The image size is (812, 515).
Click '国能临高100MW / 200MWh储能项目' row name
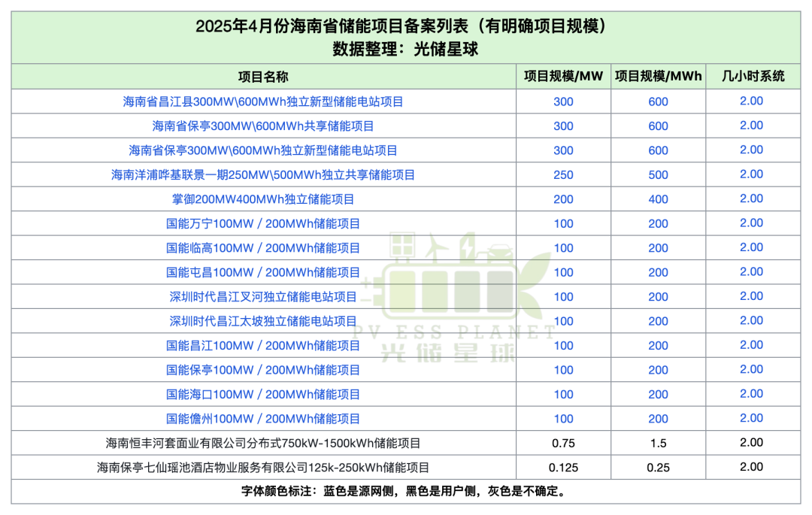click(263, 248)
